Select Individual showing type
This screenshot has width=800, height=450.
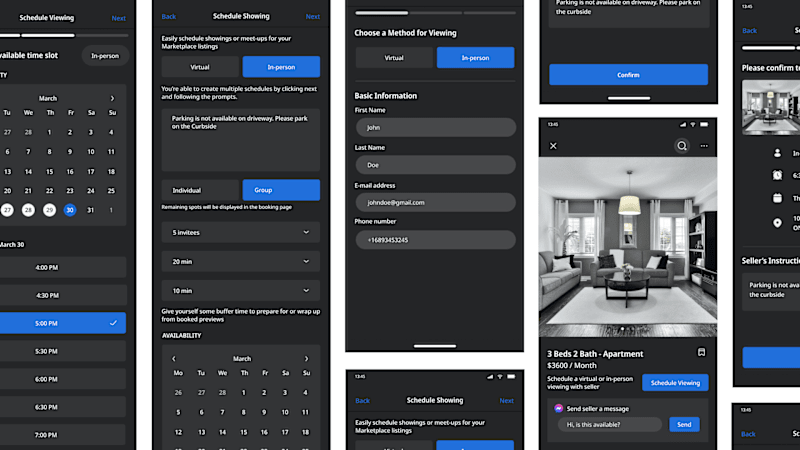pyautogui.click(x=200, y=190)
